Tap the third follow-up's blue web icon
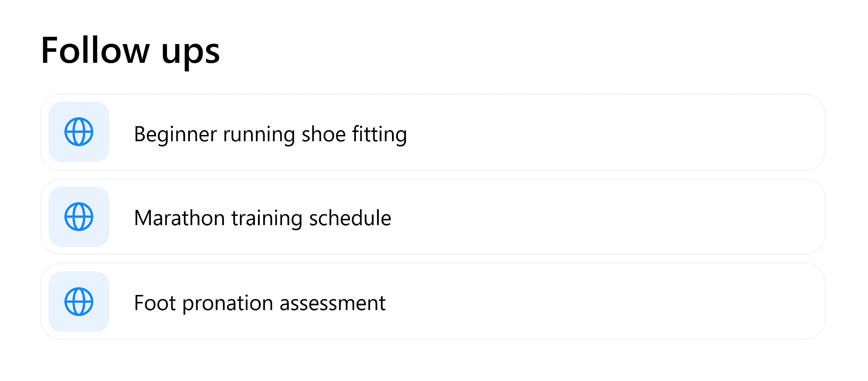The width and height of the screenshot is (868, 381). 79,302
